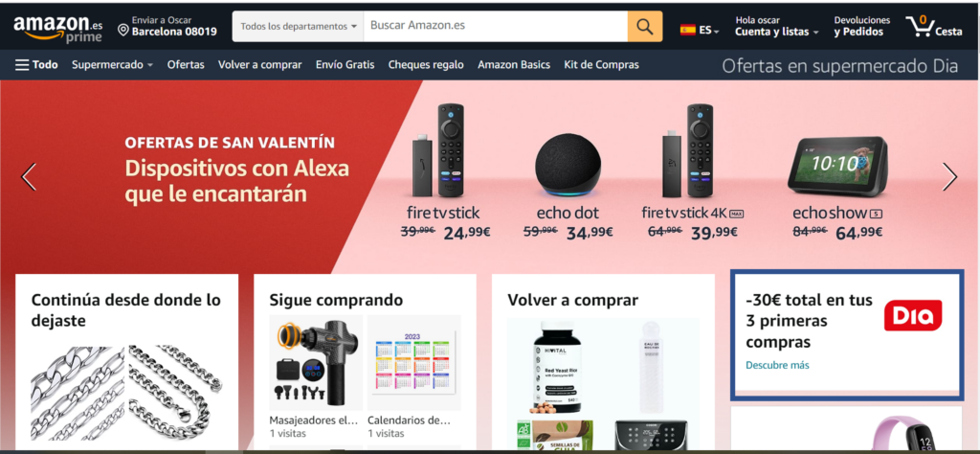Open the Todo hamburger menu
This screenshot has height=454, width=980.
tap(36, 64)
